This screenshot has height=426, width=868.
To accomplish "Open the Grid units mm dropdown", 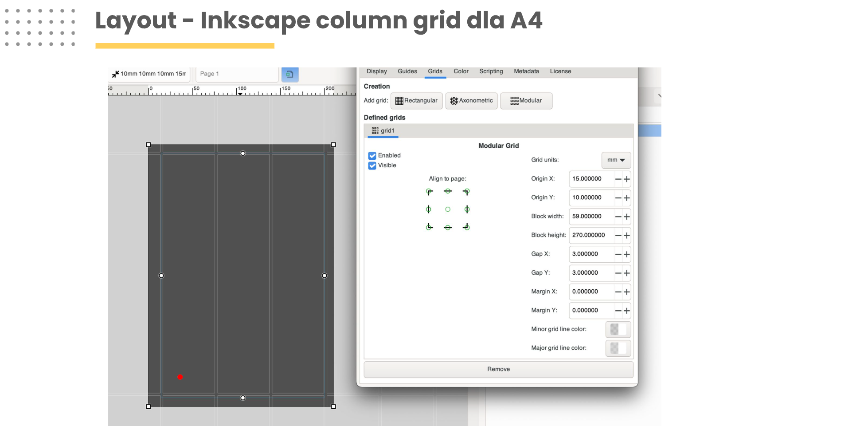I will pos(616,160).
